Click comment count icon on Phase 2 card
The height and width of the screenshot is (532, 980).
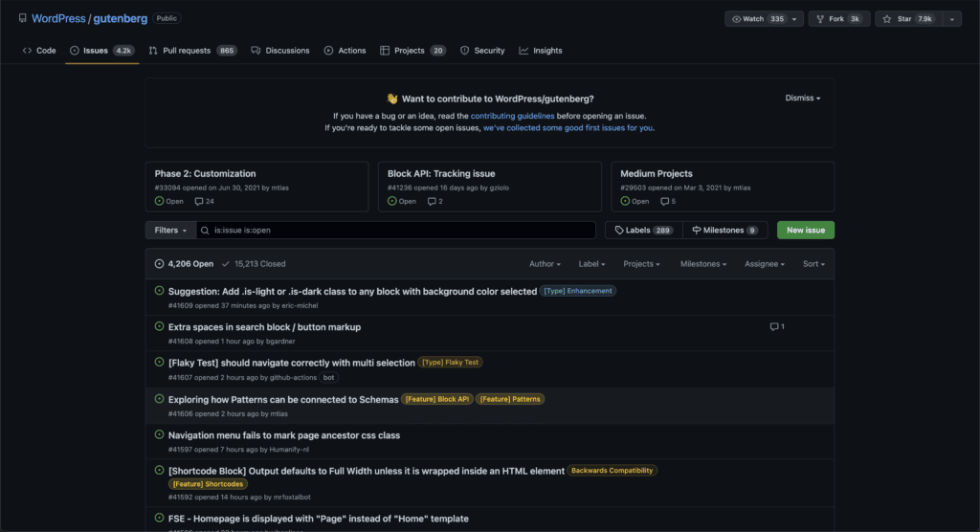pos(199,201)
